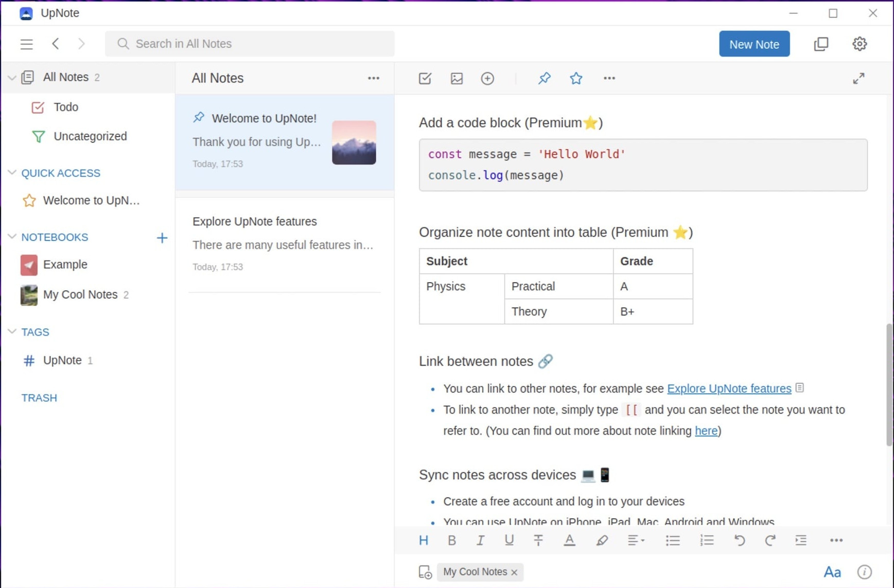Viewport: 894px width, 588px height.
Task: Add note to a notebook icon
Action: tap(425, 572)
